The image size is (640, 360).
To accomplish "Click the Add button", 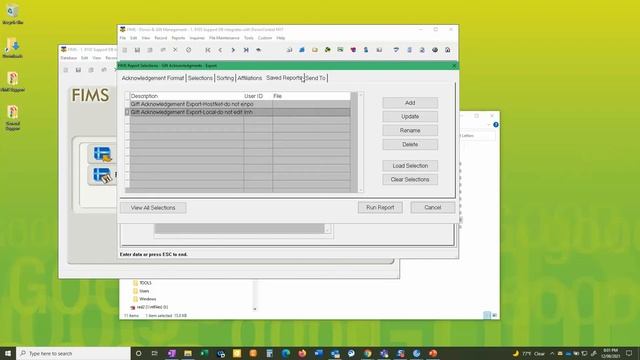I will (x=410, y=103).
